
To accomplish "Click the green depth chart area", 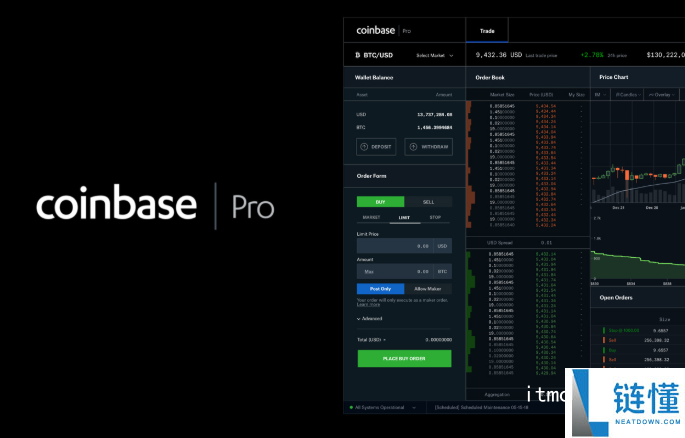I will [x=638, y=266].
